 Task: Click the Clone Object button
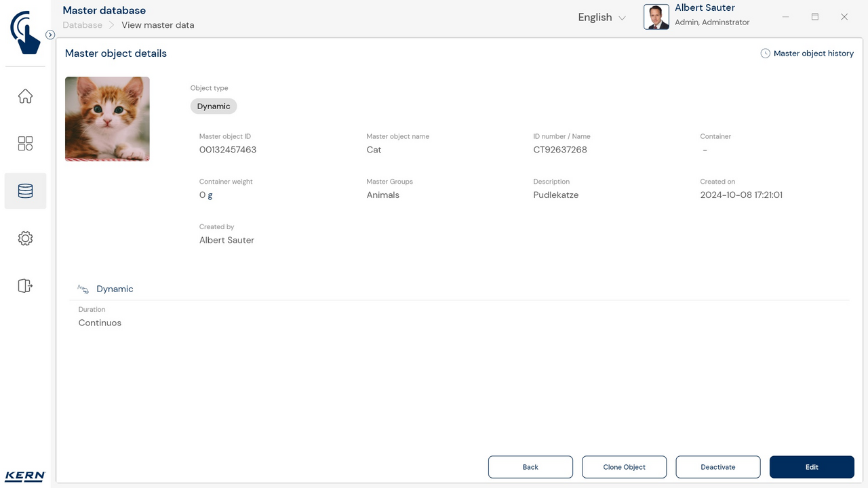coord(624,467)
